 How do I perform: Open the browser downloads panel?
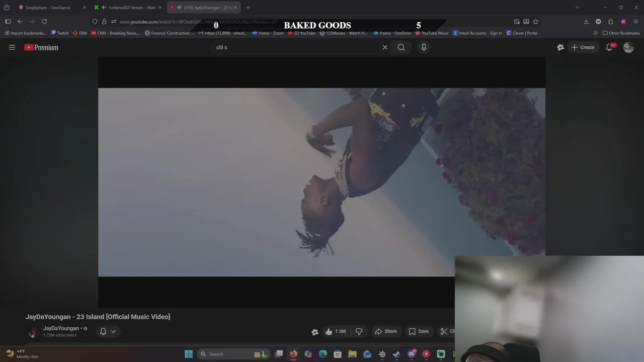(x=586, y=22)
